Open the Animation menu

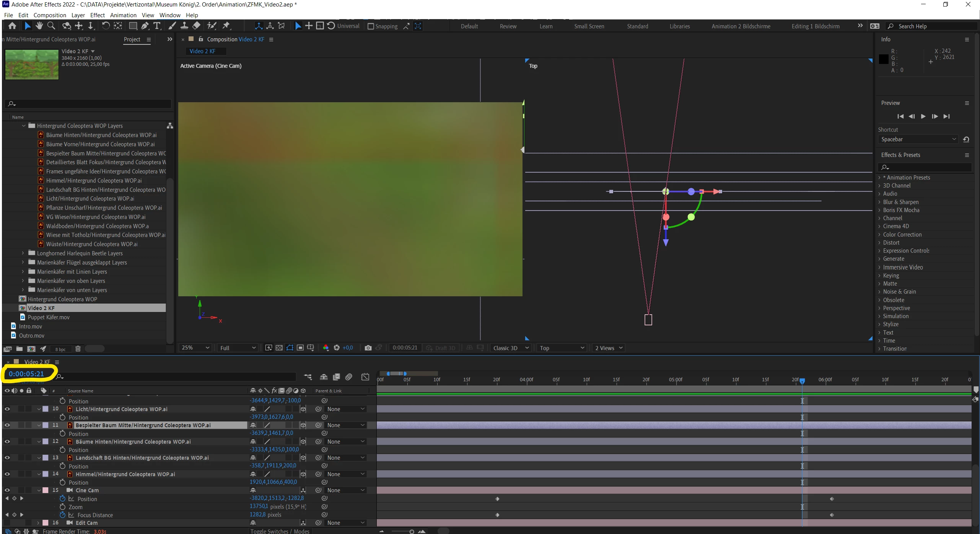(x=123, y=15)
